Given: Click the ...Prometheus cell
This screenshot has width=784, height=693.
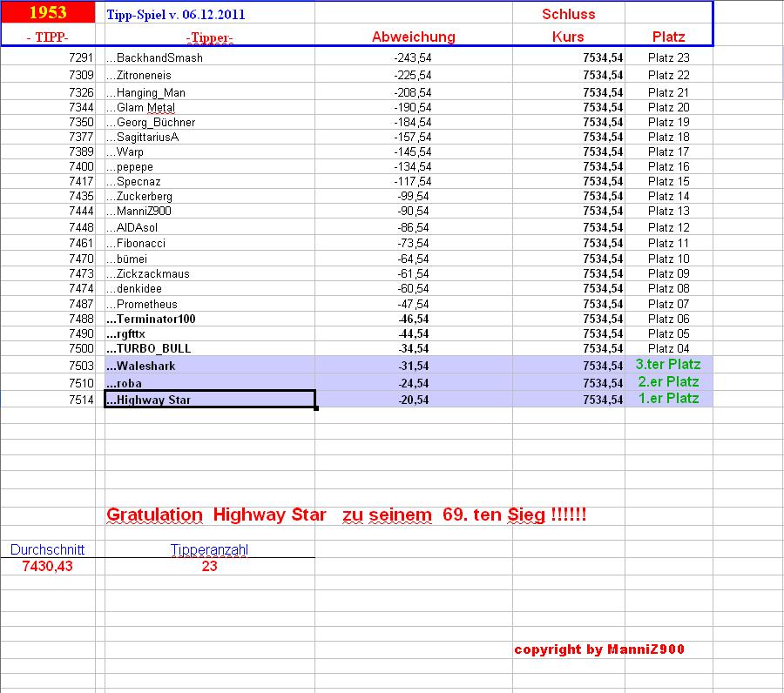Looking at the screenshot, I should (209, 304).
